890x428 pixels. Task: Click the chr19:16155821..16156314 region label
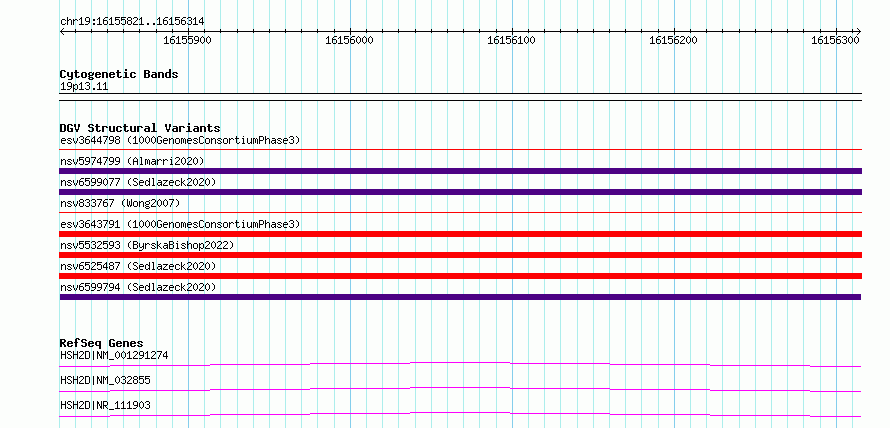click(x=132, y=22)
